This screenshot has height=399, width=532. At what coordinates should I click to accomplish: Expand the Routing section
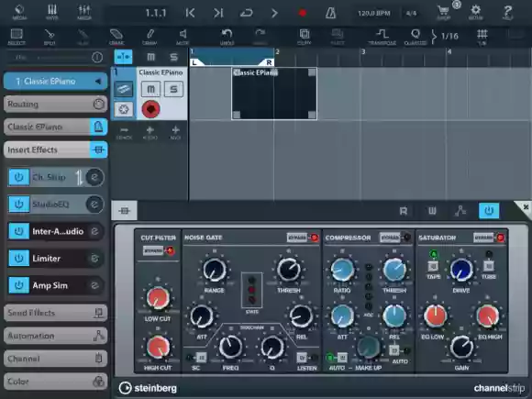[x=55, y=104]
